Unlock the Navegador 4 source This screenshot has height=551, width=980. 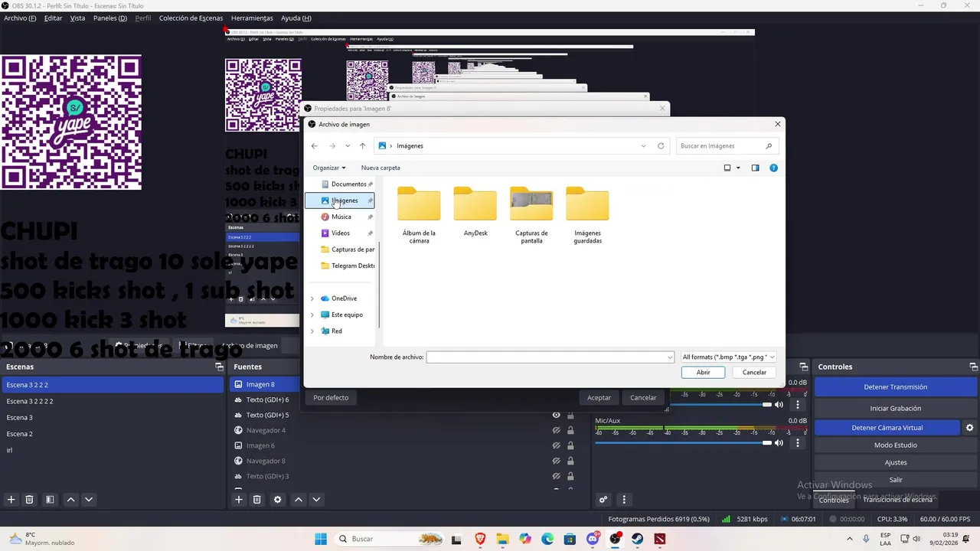point(570,430)
